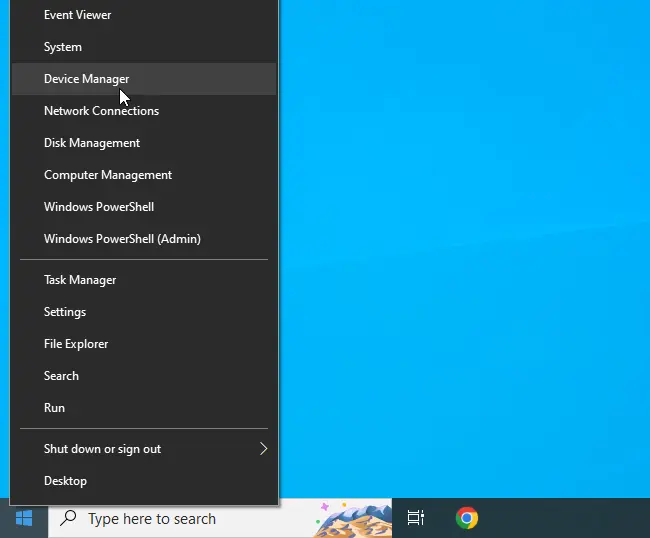The height and width of the screenshot is (538, 650).
Task: Click the taskbar search magnifier icon
Action: click(x=68, y=518)
